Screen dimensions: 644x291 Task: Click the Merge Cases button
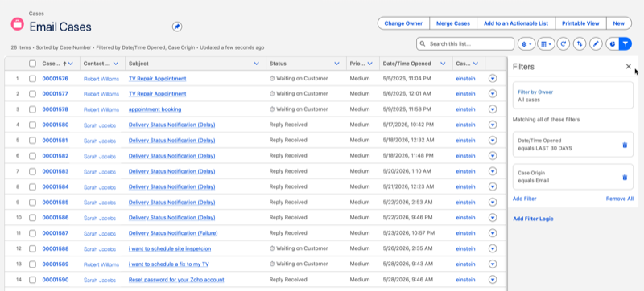pyautogui.click(x=453, y=23)
